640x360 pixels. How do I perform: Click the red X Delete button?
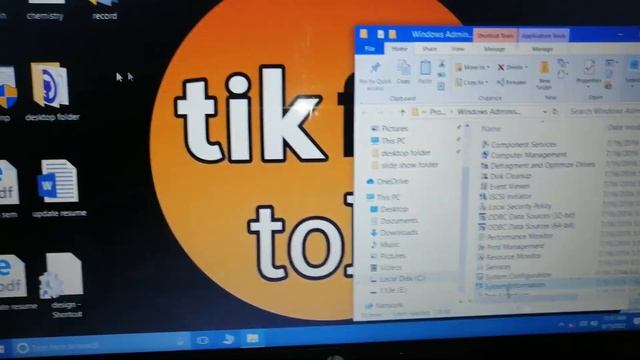tap(512, 67)
